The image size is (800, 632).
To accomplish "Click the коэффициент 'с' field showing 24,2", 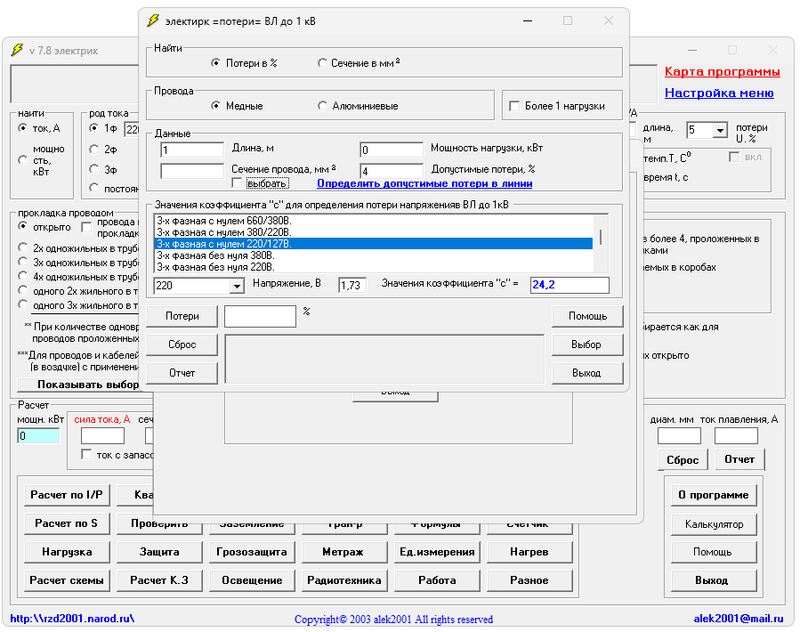I will [x=570, y=285].
